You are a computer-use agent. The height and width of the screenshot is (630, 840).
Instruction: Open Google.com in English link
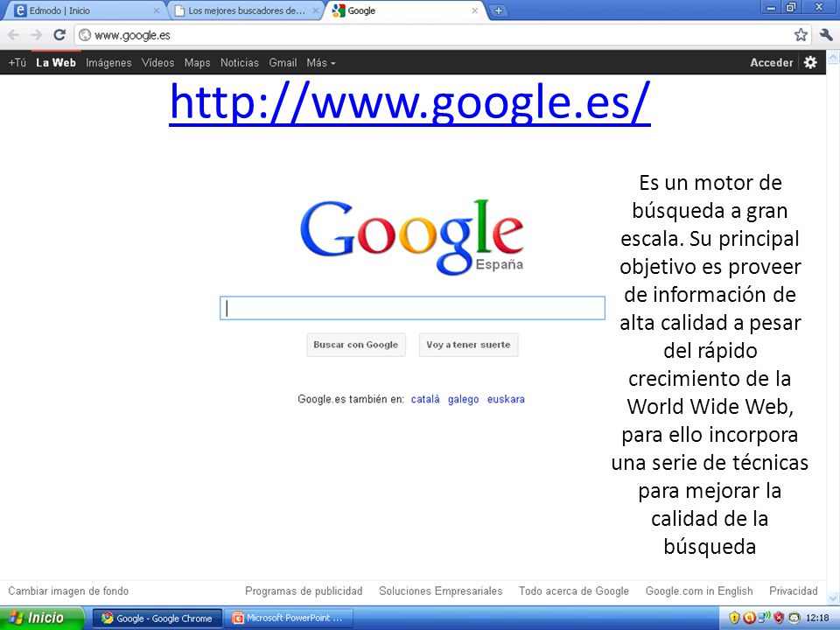tap(699, 591)
